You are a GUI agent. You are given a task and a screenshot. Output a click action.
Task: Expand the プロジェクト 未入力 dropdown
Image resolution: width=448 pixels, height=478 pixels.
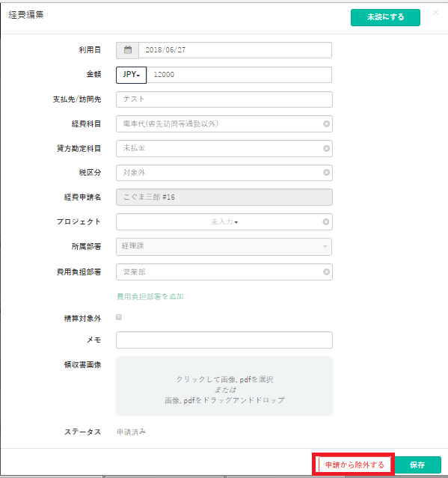(224, 221)
